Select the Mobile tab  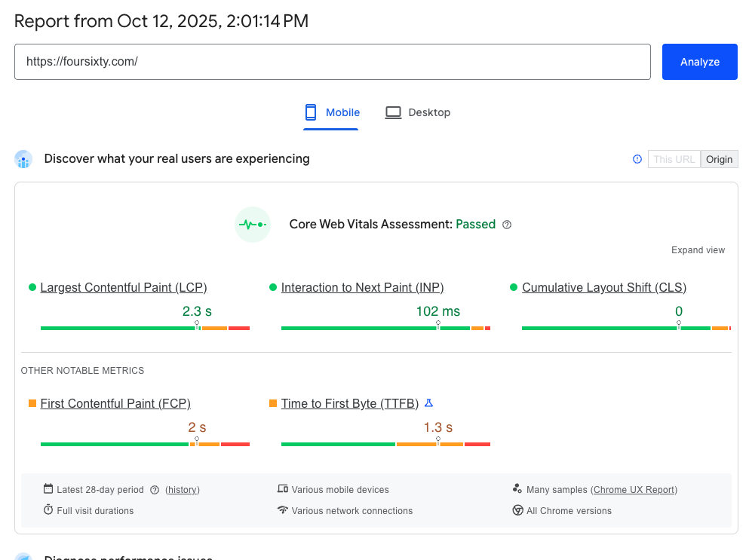(332, 112)
